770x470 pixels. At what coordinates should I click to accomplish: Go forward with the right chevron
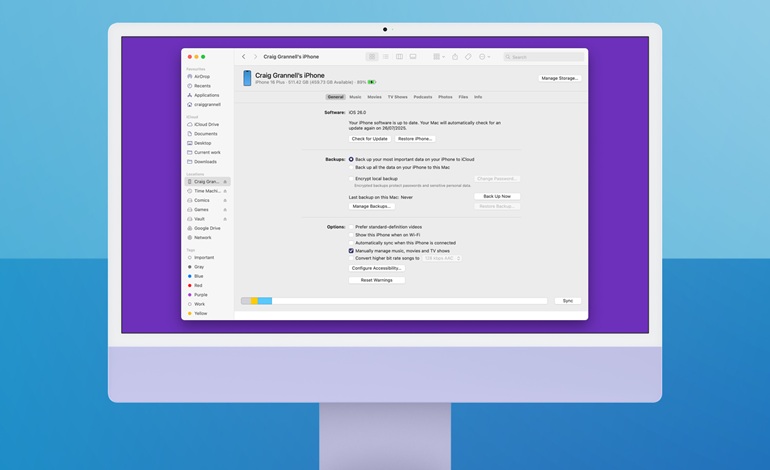tap(255, 56)
